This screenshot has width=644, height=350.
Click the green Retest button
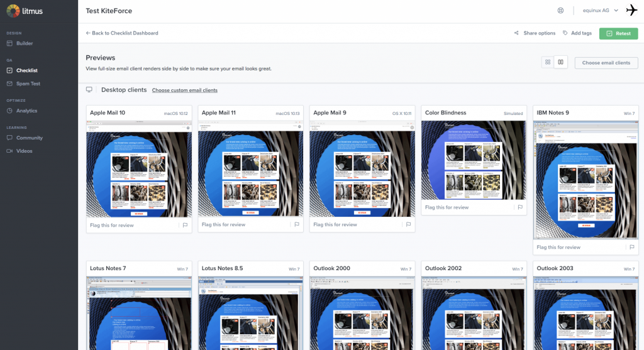(x=619, y=34)
